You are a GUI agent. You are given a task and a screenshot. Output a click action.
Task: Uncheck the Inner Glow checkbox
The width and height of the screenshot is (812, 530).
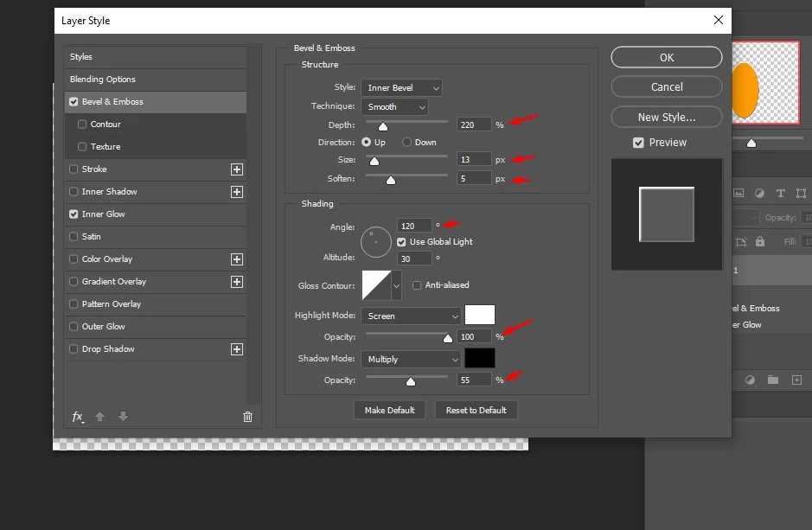coord(74,214)
